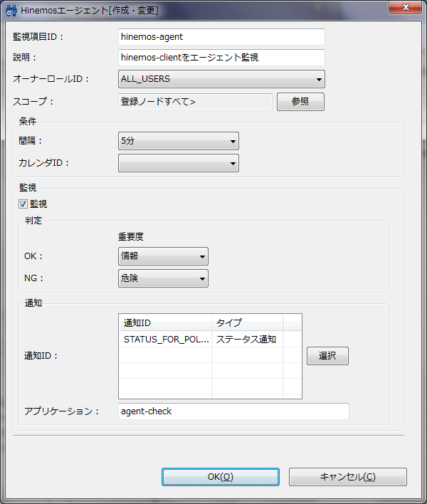Open the empty カレンダID dropdown
The height and width of the screenshot is (504, 427).
pyautogui.click(x=179, y=163)
